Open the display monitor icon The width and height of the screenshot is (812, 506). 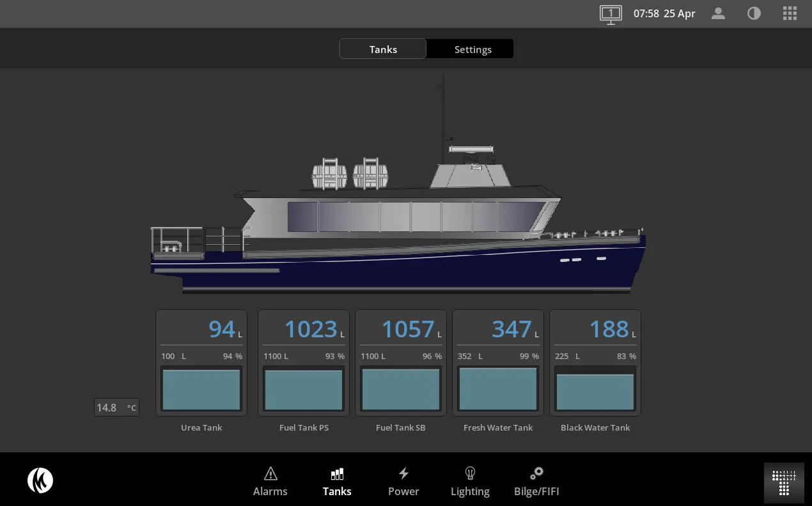pyautogui.click(x=611, y=14)
